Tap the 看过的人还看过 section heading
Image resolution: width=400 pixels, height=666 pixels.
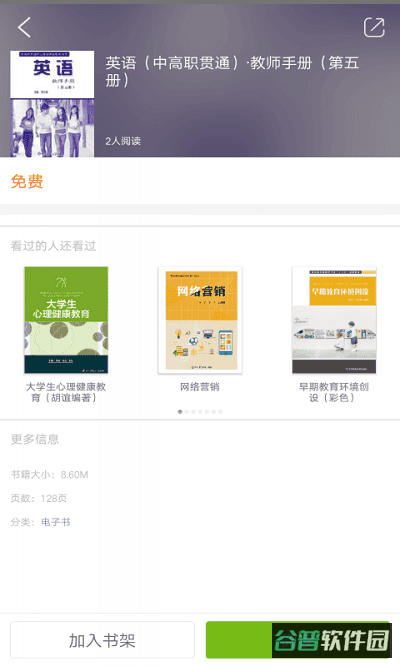coord(53,246)
